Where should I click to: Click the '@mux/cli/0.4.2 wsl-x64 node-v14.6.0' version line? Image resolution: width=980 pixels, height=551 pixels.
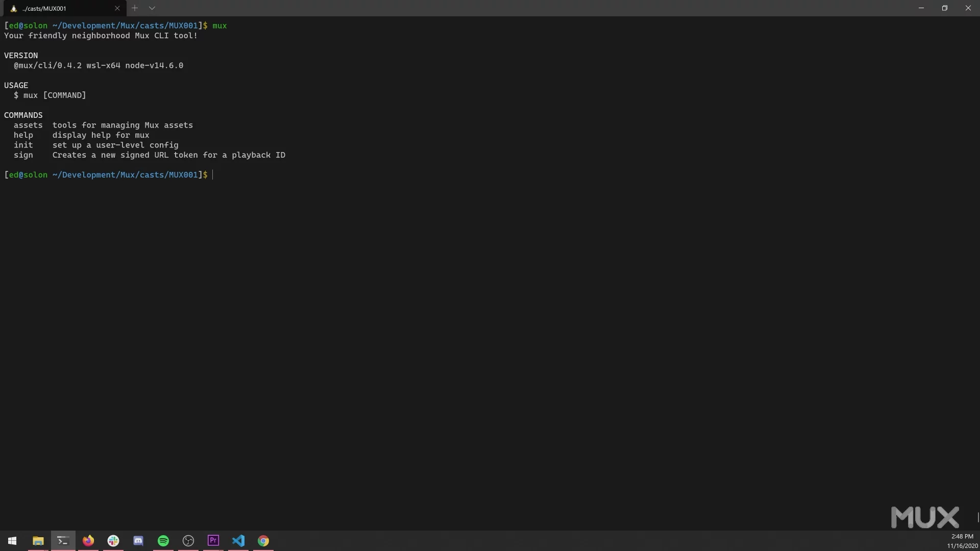click(x=99, y=66)
